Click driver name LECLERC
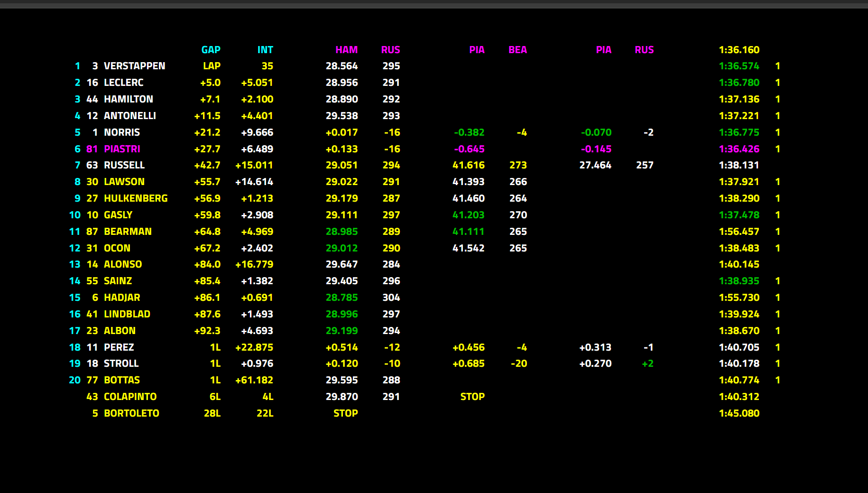The height and width of the screenshot is (493, 868). click(124, 83)
